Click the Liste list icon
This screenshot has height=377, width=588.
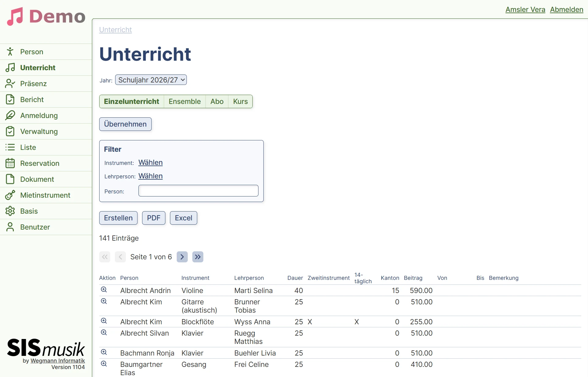click(x=10, y=147)
